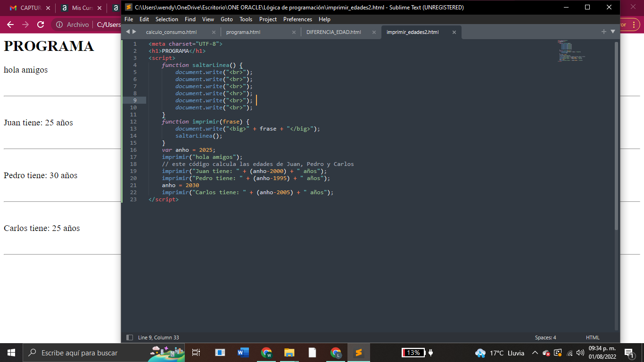This screenshot has width=644, height=362.
Task: Click the closing script tag
Action: (x=164, y=199)
